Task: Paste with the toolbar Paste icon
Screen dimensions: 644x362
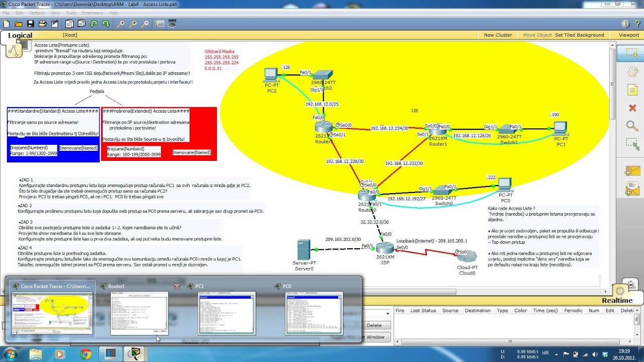Action: pyautogui.click(x=82, y=24)
